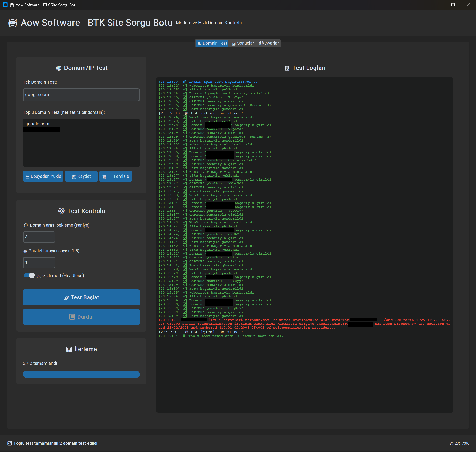Image resolution: width=476 pixels, height=452 pixels.
Task: Focus the Toplu Domain Test text area
Action: 81,143
